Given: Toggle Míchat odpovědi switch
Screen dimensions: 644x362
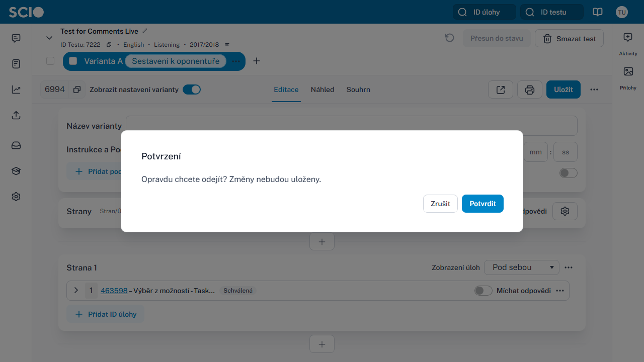Looking at the screenshot, I should click(484, 291).
